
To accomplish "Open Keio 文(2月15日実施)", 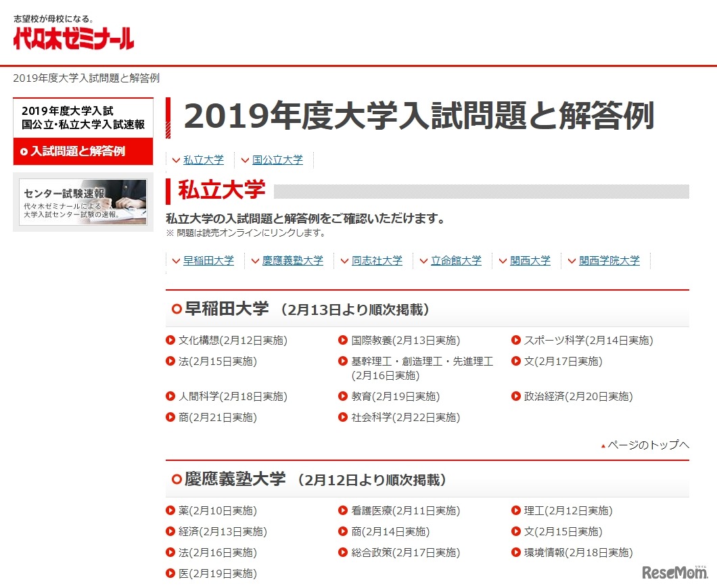I will 563,532.
